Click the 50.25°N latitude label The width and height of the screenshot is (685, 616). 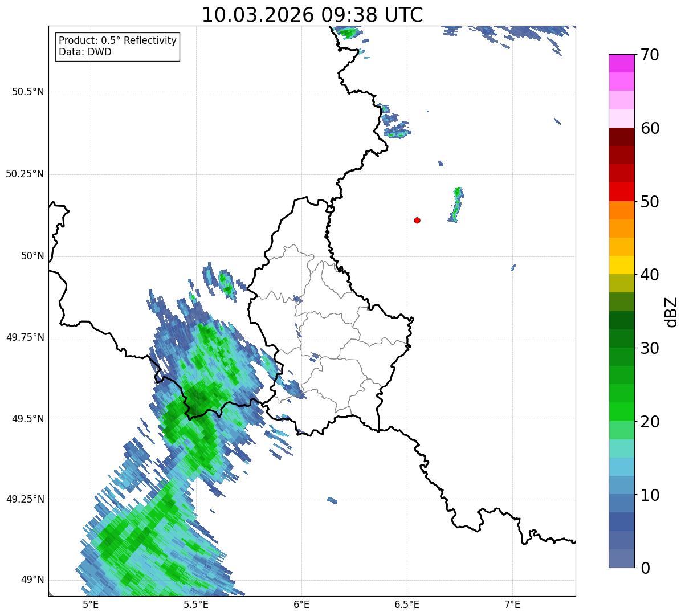point(25,174)
